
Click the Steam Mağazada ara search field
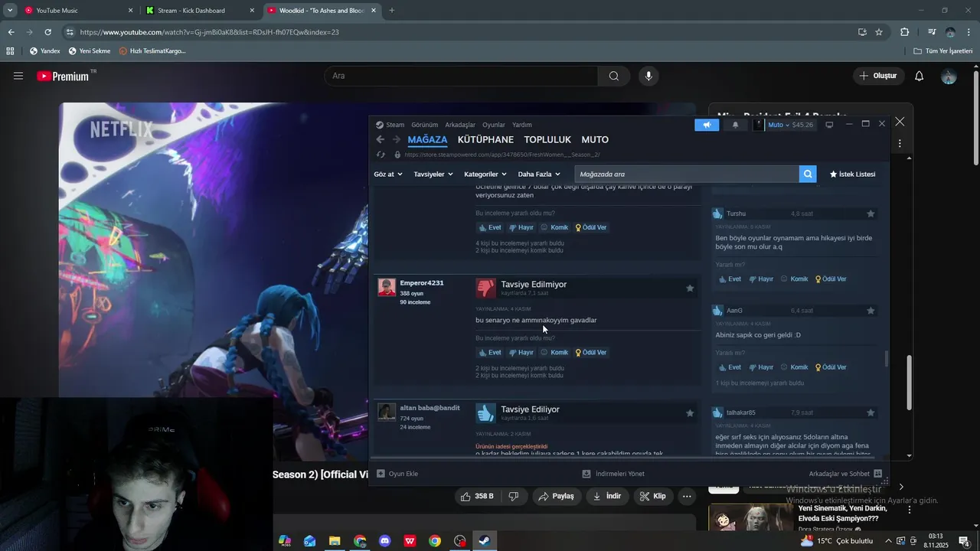pyautogui.click(x=686, y=174)
